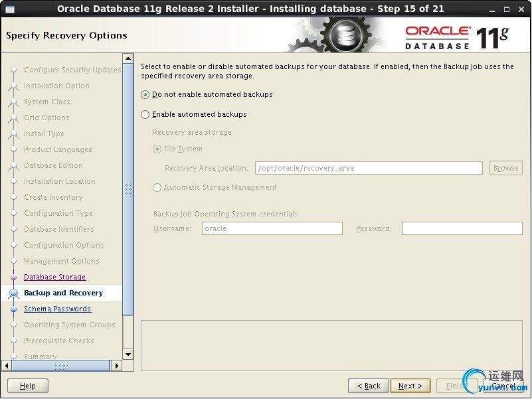Close the installer window

521,9
